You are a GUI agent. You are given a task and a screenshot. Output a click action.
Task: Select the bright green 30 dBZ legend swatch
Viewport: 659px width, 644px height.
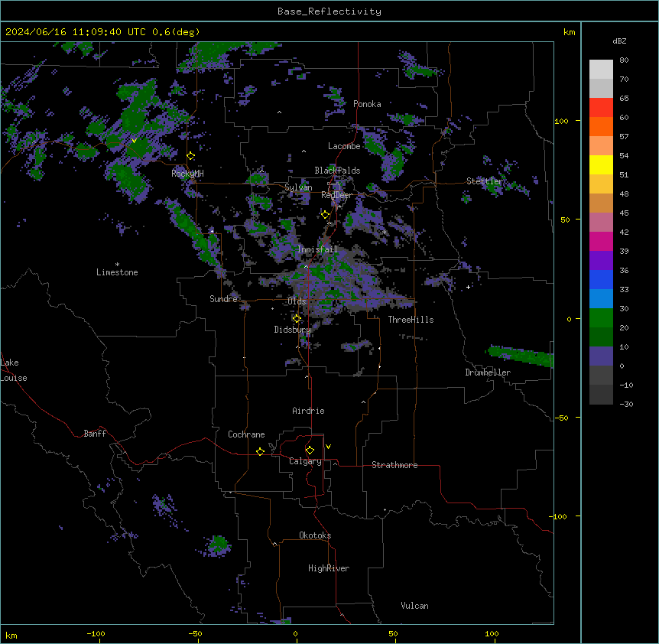pyautogui.click(x=601, y=318)
